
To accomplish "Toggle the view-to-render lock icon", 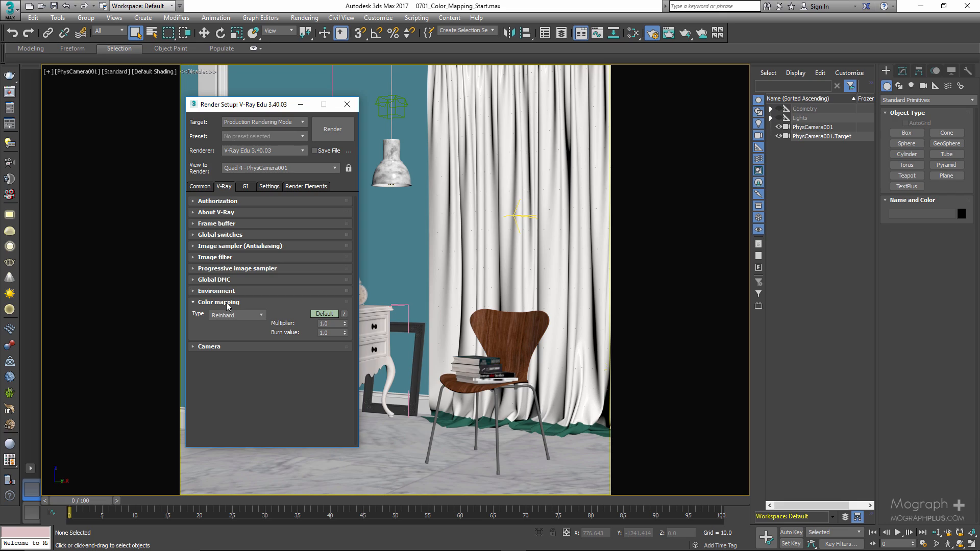I will coord(349,168).
